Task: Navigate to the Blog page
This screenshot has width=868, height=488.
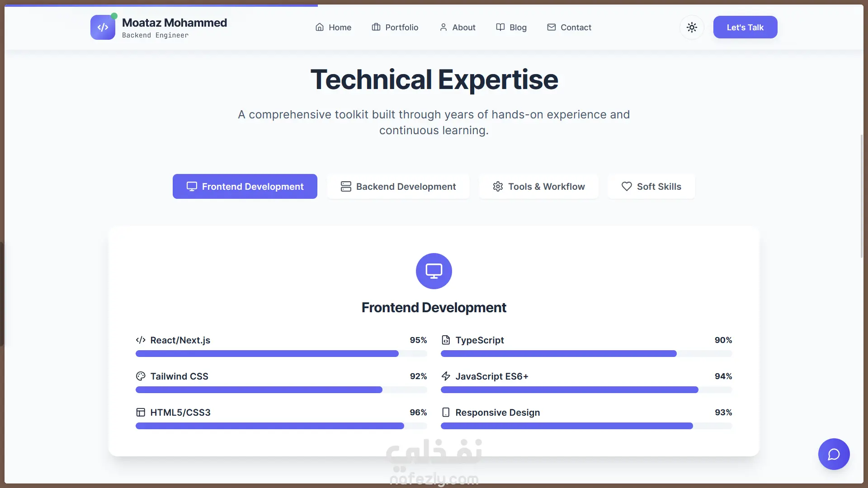Action: tap(511, 28)
